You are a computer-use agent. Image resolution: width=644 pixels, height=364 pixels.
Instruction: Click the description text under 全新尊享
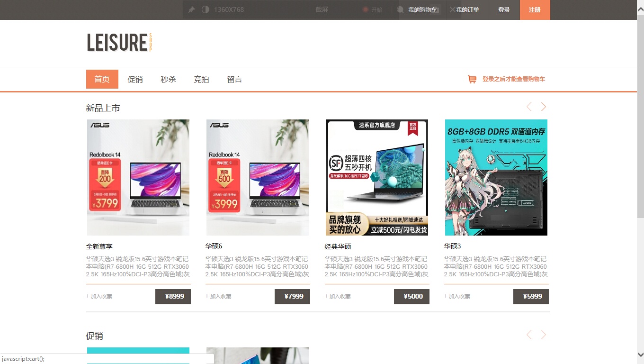click(x=138, y=266)
